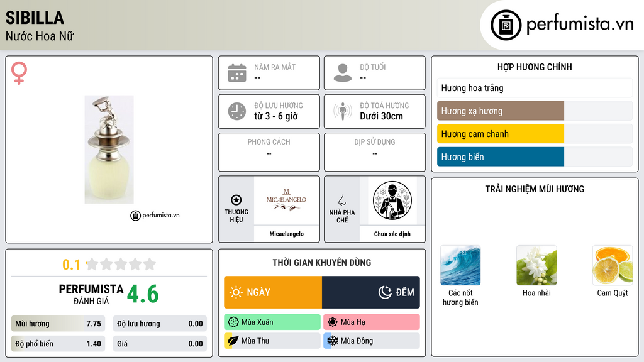Select the Mùa Hạ season bar

(x=372, y=322)
